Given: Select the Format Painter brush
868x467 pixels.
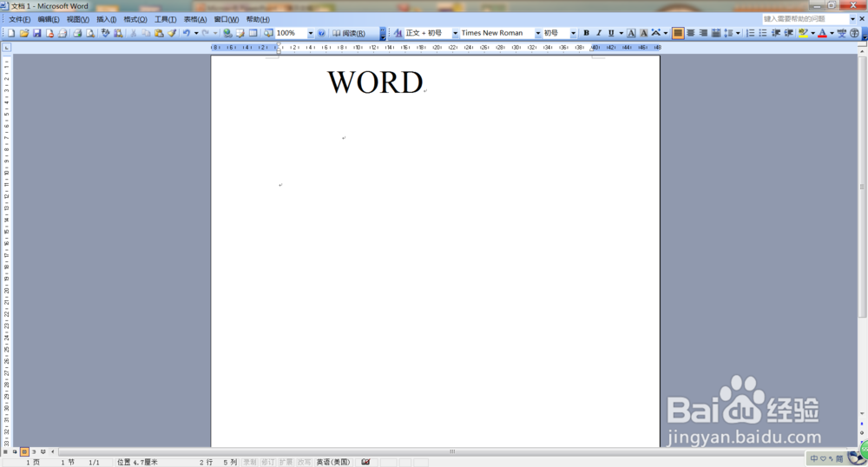Looking at the screenshot, I should click(x=172, y=33).
